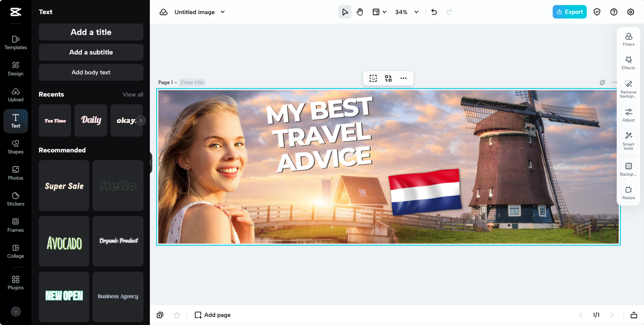Open the Resize tool
Viewport: 644px width, 325px height.
pyautogui.click(x=628, y=193)
